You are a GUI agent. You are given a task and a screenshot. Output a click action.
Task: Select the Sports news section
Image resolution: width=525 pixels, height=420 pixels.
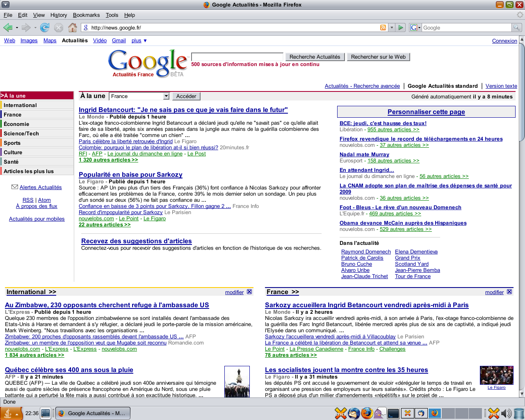pos(37,143)
